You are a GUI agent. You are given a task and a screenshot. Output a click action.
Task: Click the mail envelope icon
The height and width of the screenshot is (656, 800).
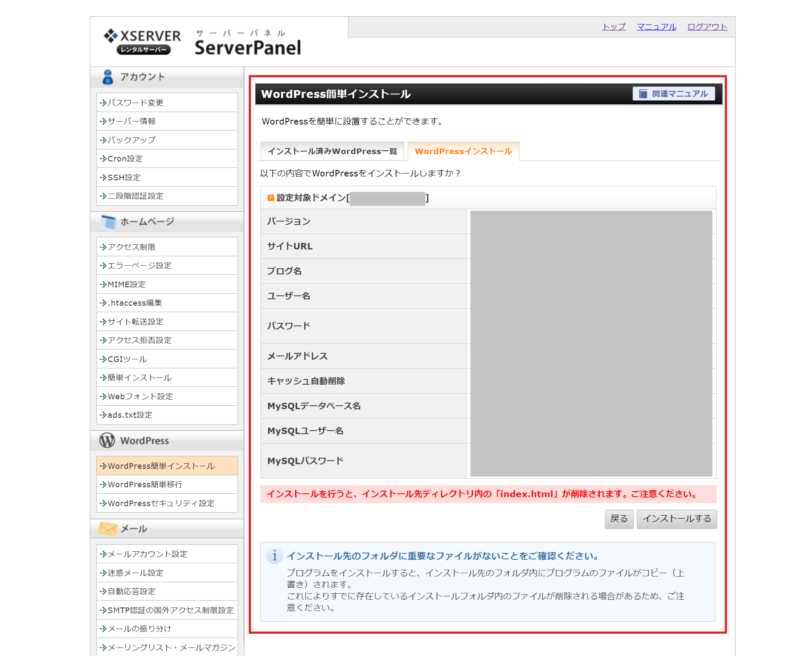point(108,528)
